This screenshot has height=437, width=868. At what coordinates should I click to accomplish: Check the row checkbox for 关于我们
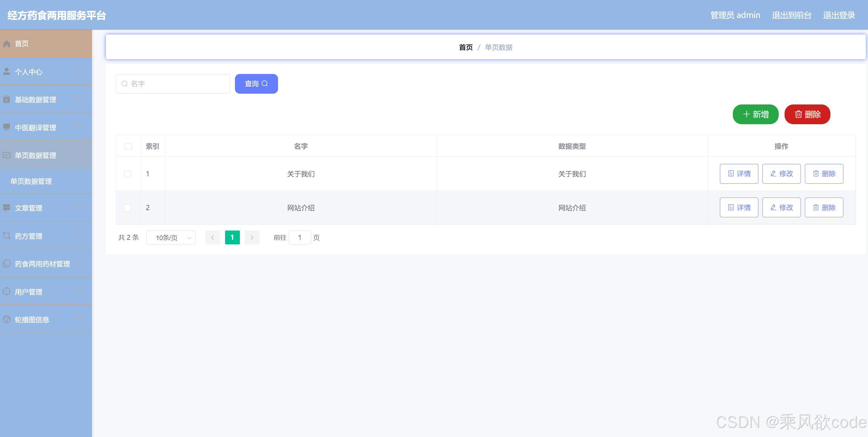click(128, 174)
